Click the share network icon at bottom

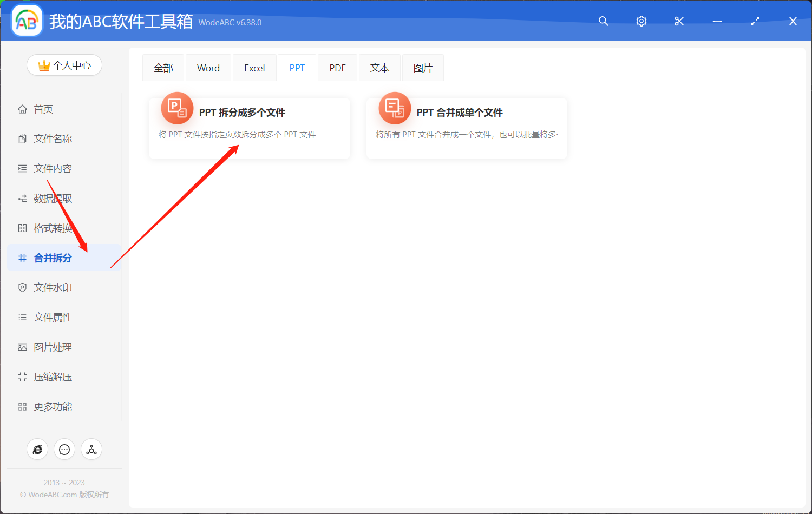coord(91,449)
